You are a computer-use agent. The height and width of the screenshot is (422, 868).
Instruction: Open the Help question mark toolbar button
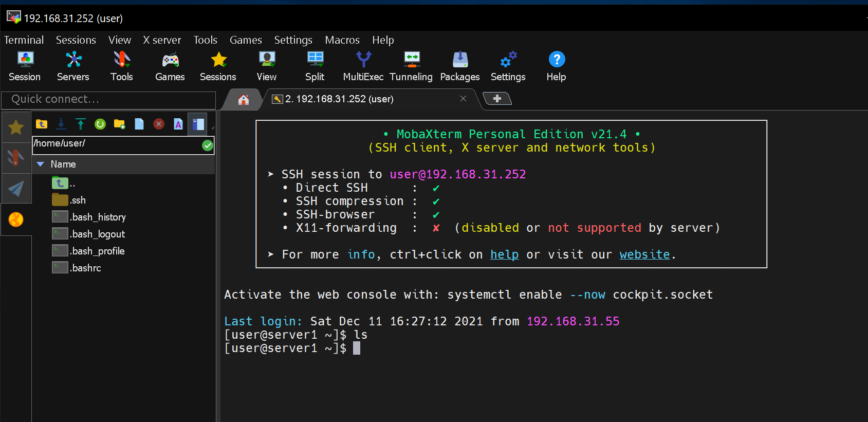point(557,66)
